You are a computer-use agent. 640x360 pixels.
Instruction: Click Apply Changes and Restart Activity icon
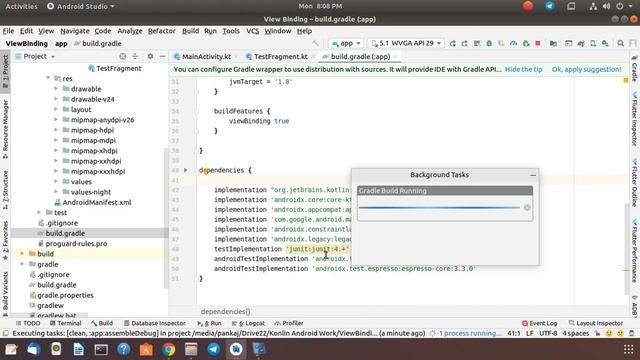[464, 43]
